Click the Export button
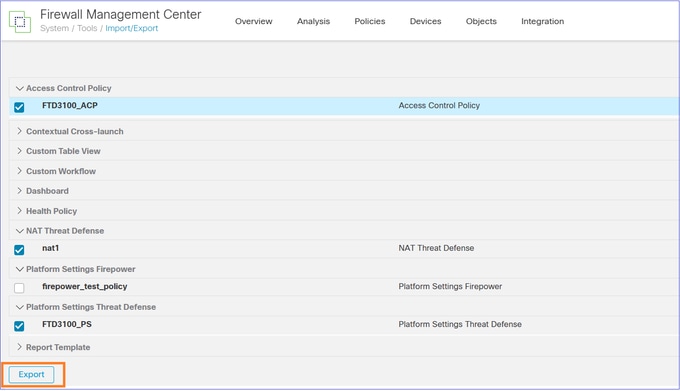The height and width of the screenshot is (391, 680). [31, 375]
